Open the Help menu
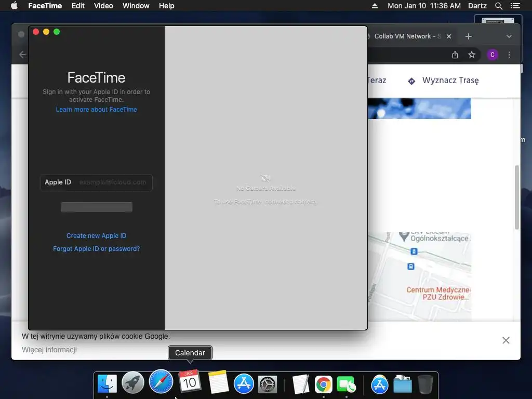This screenshot has height=399, width=532. click(167, 6)
